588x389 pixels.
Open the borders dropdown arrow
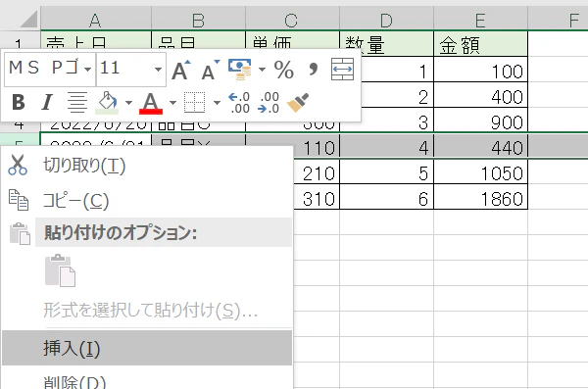[x=217, y=103]
